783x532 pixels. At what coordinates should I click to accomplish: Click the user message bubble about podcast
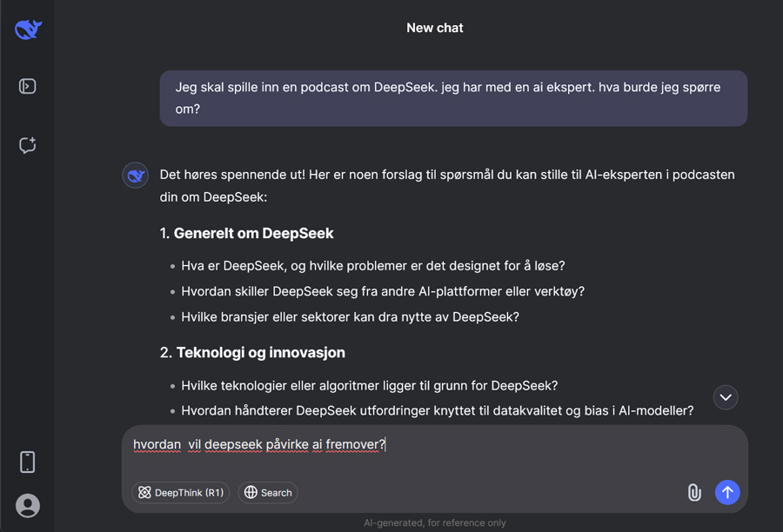point(453,98)
